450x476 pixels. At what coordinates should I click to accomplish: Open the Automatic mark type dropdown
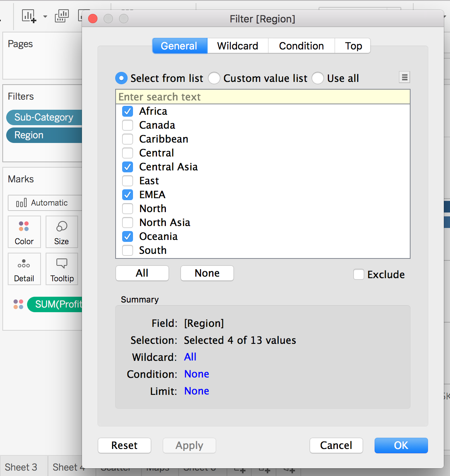[45, 203]
